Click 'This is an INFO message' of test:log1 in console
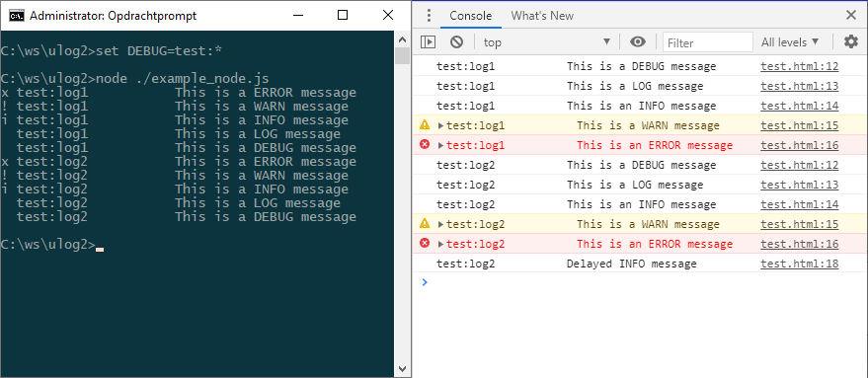The height and width of the screenshot is (378, 868). click(x=641, y=106)
